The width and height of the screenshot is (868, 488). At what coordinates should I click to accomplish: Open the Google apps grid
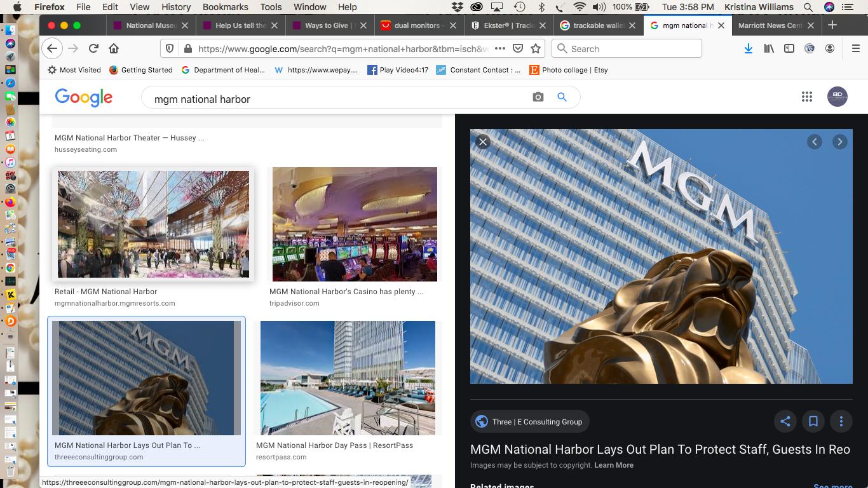[x=807, y=97]
